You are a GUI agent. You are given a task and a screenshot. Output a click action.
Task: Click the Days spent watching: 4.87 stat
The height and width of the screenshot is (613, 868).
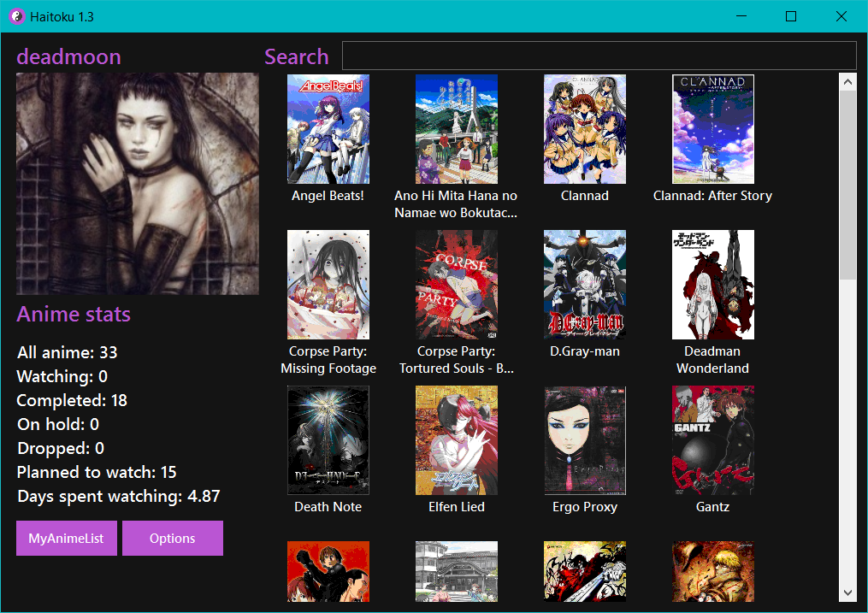click(x=119, y=496)
